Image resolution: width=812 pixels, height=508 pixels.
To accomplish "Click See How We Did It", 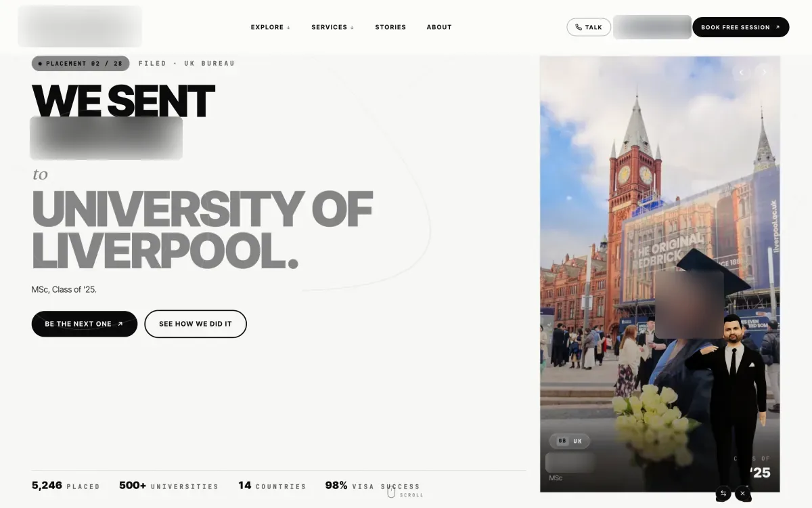I will tap(196, 324).
